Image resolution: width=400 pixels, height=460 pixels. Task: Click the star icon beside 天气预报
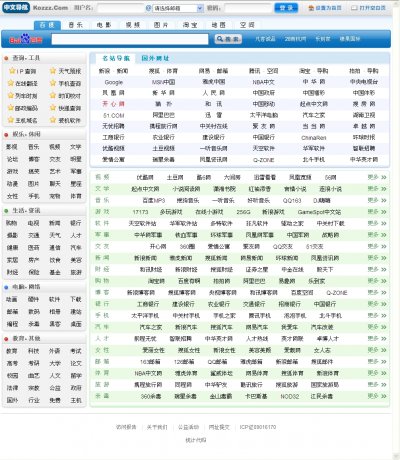[x=53, y=71]
